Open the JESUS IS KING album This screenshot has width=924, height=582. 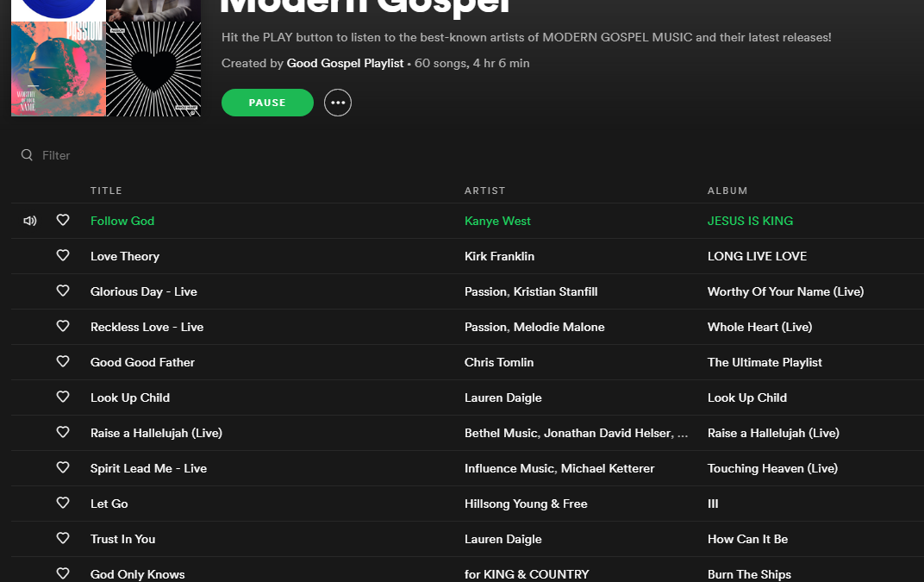[750, 221]
